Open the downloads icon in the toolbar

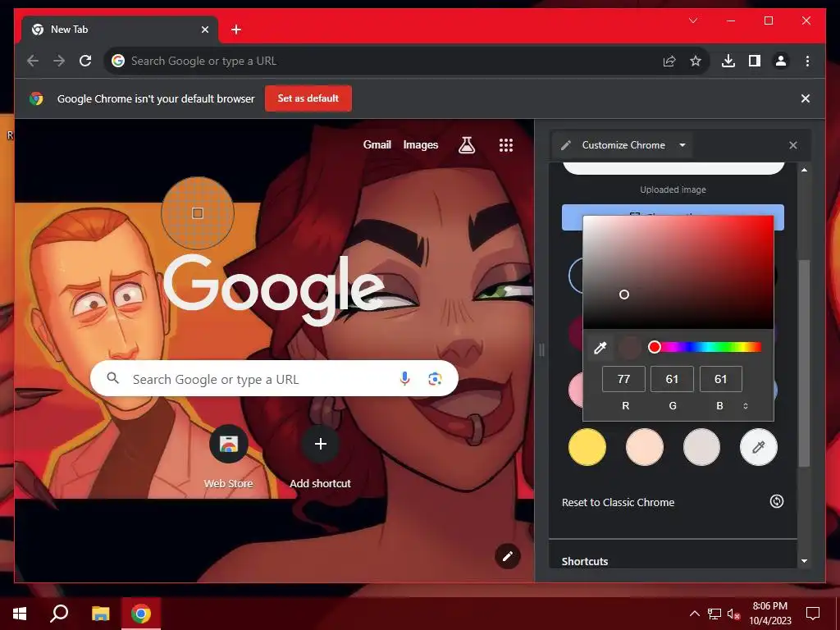tap(728, 61)
